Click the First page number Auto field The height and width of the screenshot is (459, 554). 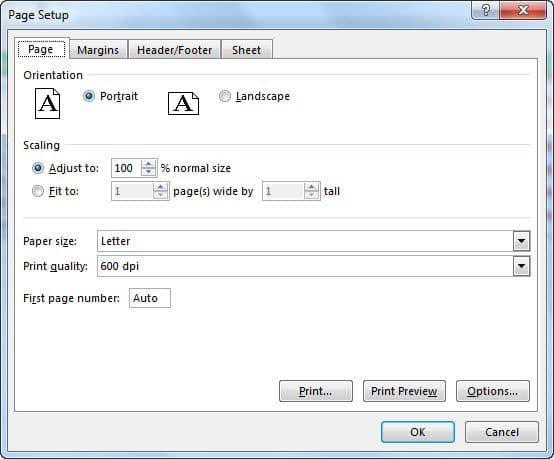(150, 298)
